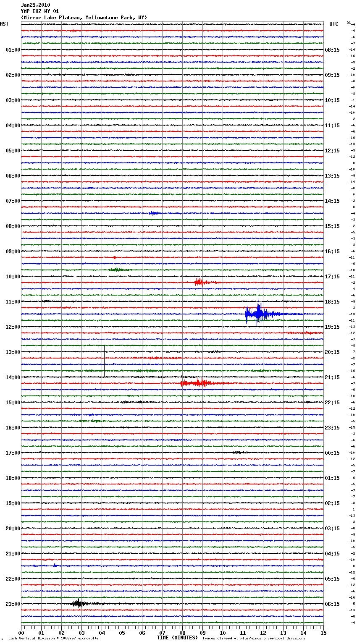
Task: Select the 10:00 MST hour label
Action: point(13,277)
